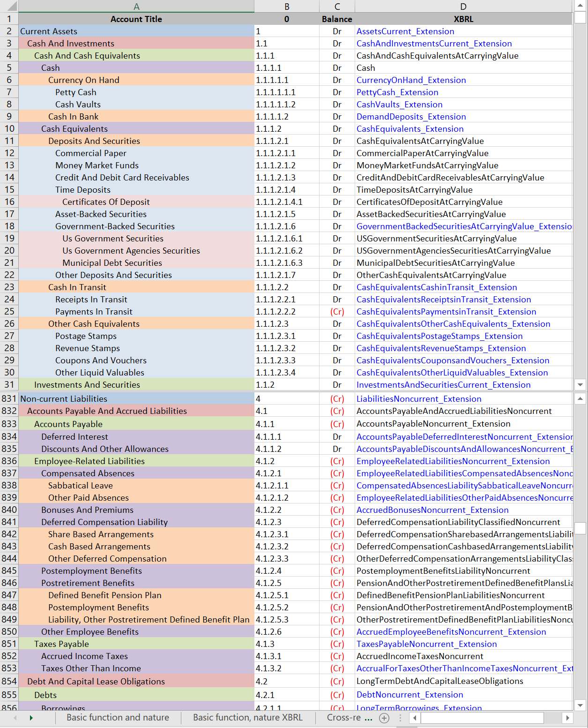
Task: Select the Municipal Debt Securities cell
Action: coord(136,263)
